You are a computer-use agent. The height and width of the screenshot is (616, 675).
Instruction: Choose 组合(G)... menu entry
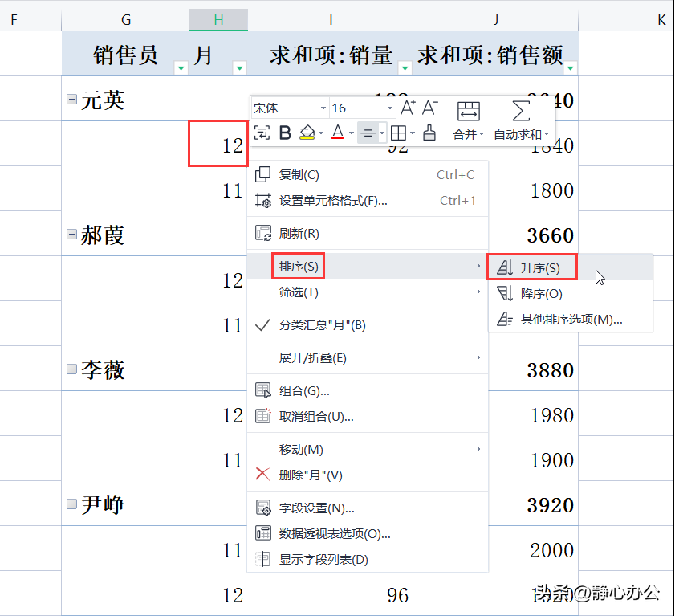[x=368, y=390]
